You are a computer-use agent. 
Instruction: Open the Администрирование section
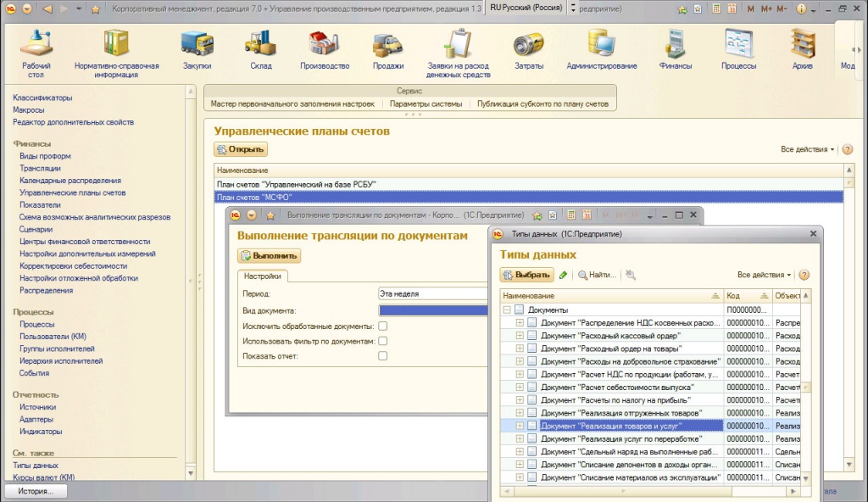[602, 50]
